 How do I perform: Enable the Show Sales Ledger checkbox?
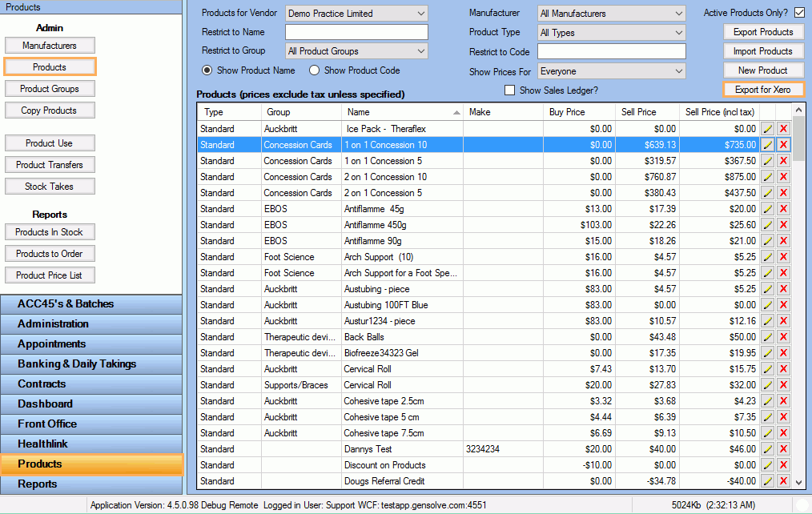509,90
